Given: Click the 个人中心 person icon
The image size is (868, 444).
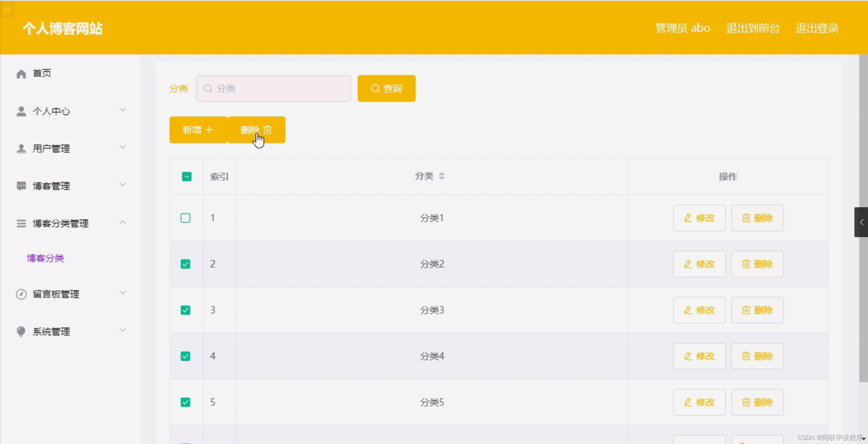Looking at the screenshot, I should click(x=21, y=111).
